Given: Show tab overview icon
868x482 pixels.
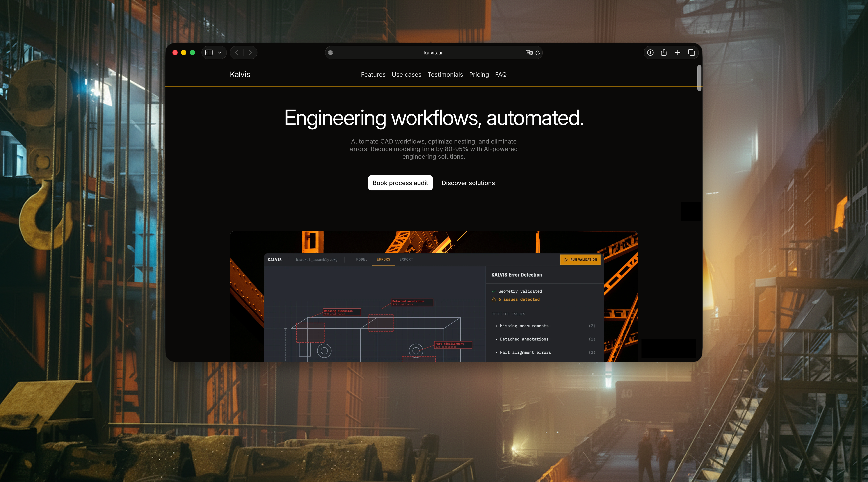Looking at the screenshot, I should (x=691, y=52).
